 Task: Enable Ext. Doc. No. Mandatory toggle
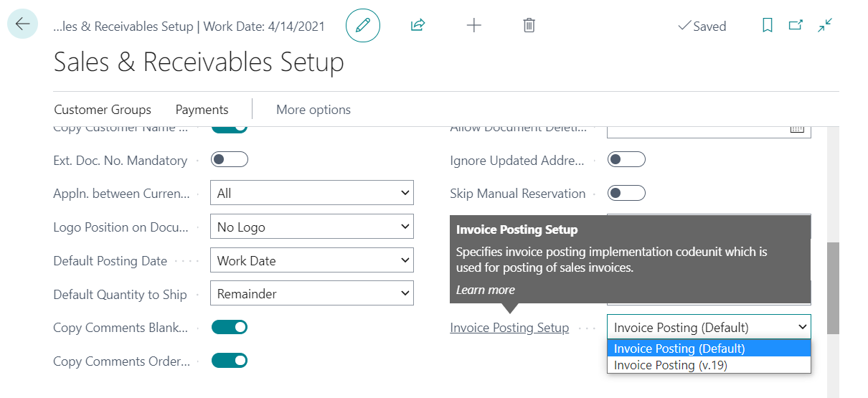229,160
